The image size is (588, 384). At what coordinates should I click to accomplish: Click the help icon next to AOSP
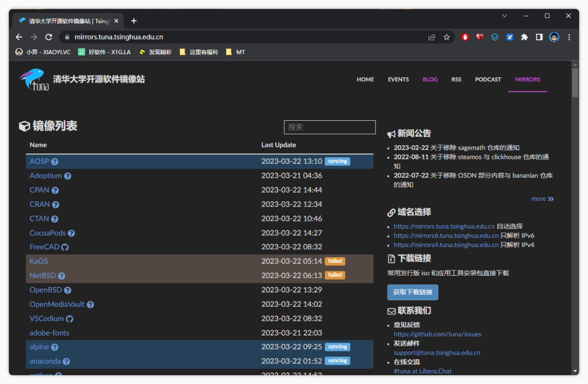point(54,162)
